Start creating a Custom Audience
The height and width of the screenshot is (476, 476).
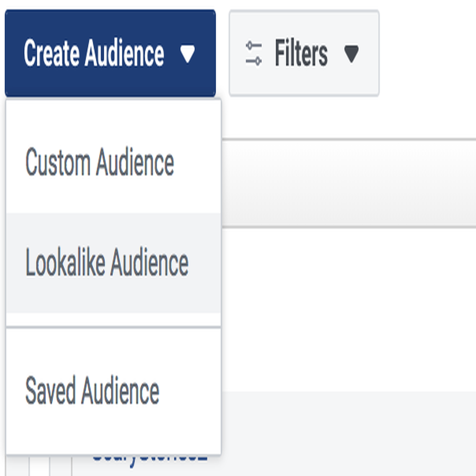pyautogui.click(x=113, y=162)
